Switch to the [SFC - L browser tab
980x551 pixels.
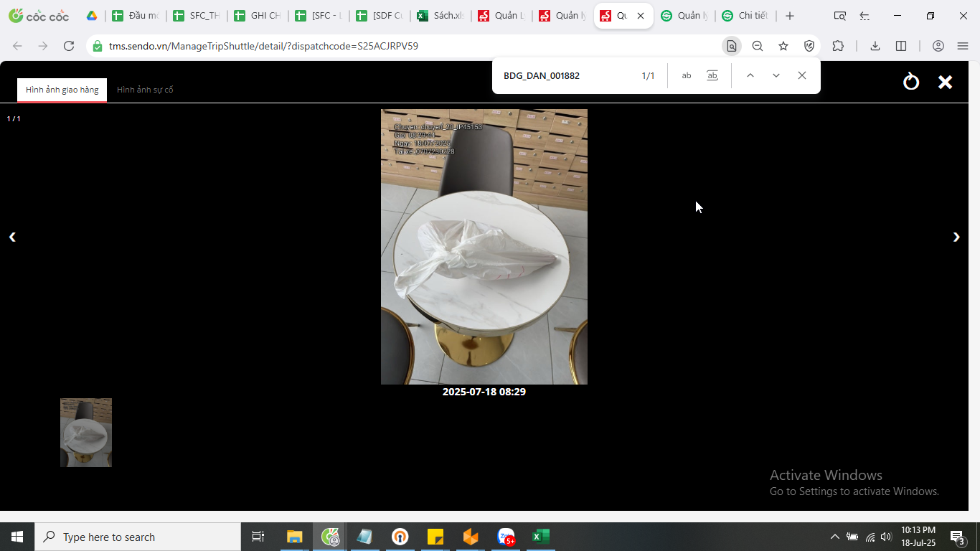coord(319,16)
